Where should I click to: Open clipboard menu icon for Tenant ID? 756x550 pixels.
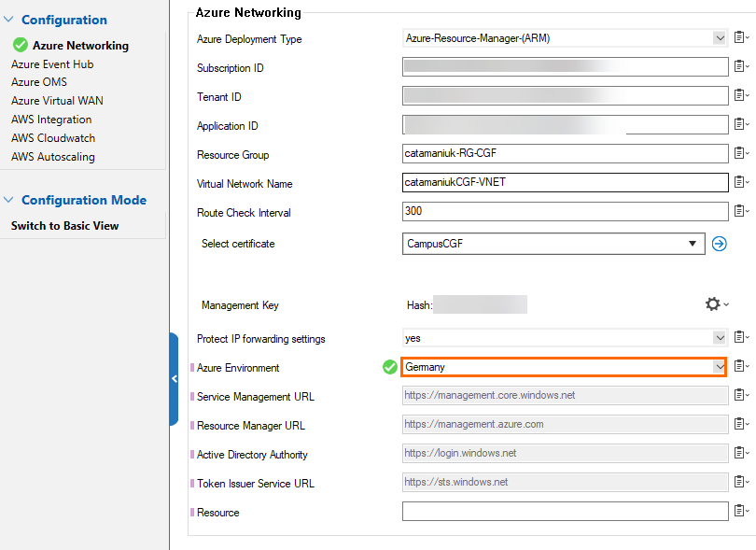coord(741,95)
